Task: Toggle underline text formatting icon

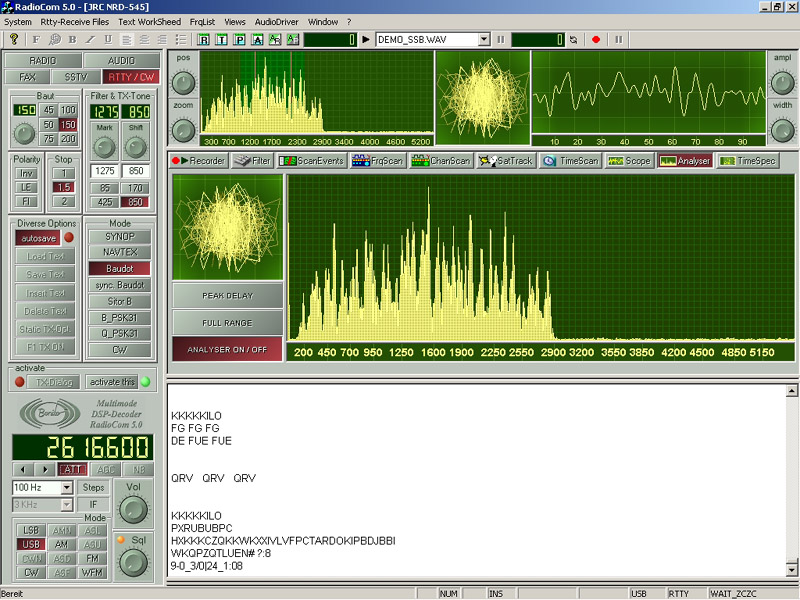Action: click(x=108, y=39)
